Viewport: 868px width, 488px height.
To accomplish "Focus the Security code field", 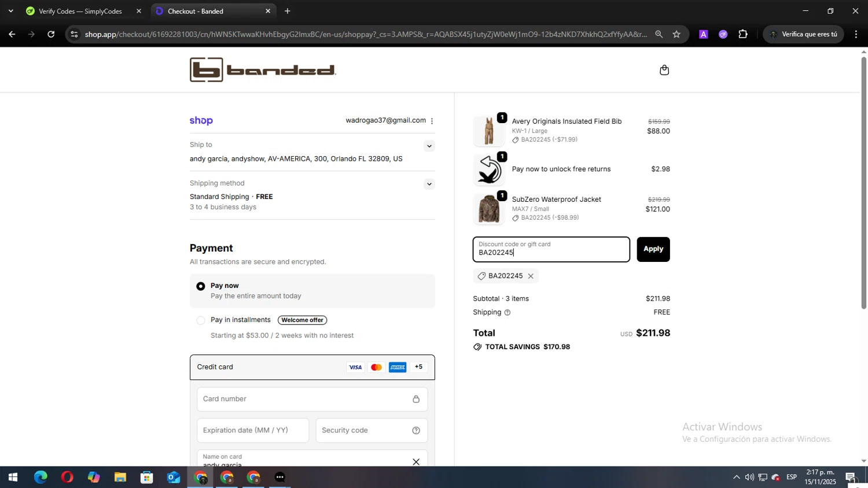I will coord(372,430).
